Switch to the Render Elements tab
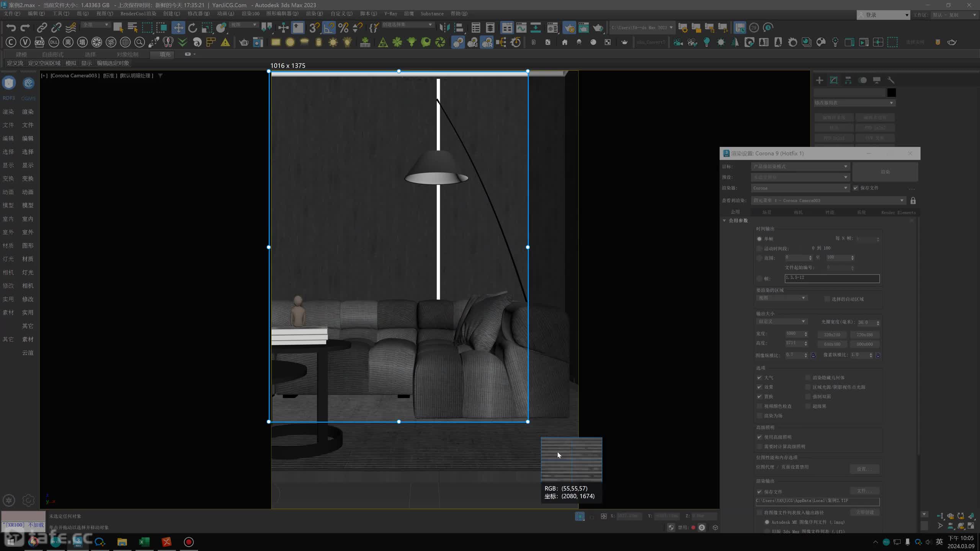 point(898,212)
